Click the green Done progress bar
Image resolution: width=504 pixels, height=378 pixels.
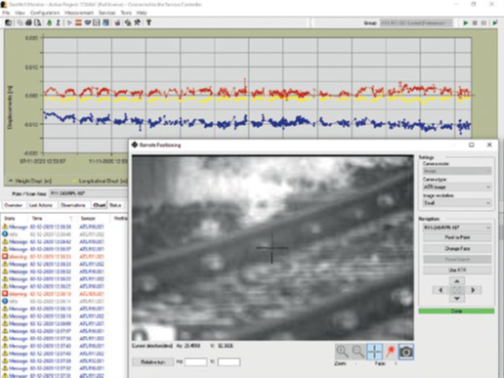(456, 311)
